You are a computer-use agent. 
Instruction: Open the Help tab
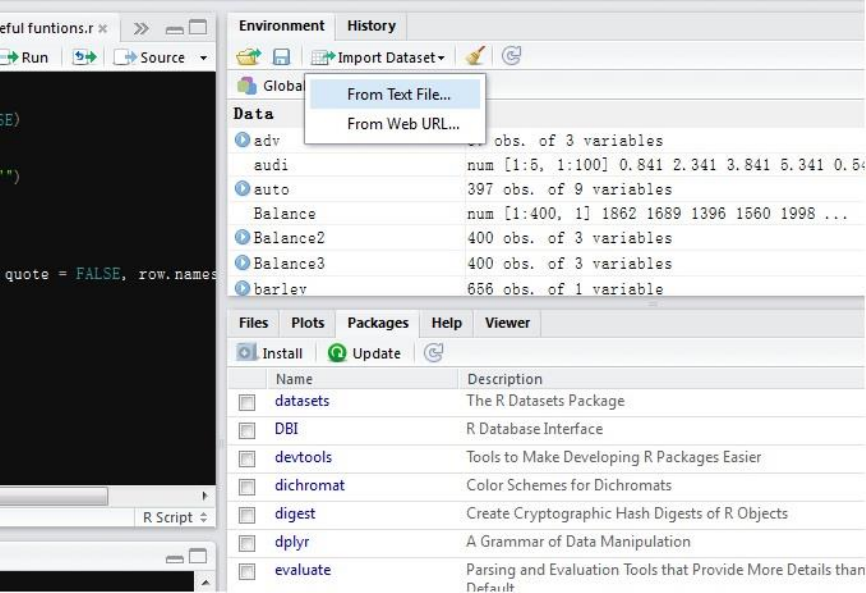(x=446, y=323)
